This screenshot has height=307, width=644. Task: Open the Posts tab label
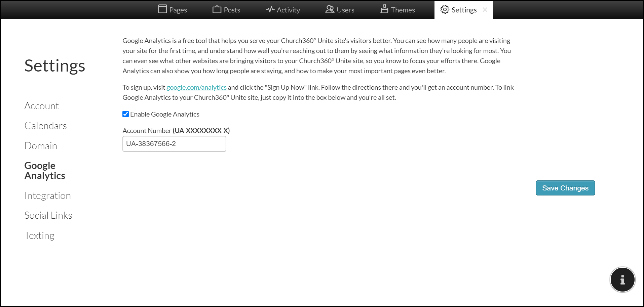pyautogui.click(x=232, y=10)
